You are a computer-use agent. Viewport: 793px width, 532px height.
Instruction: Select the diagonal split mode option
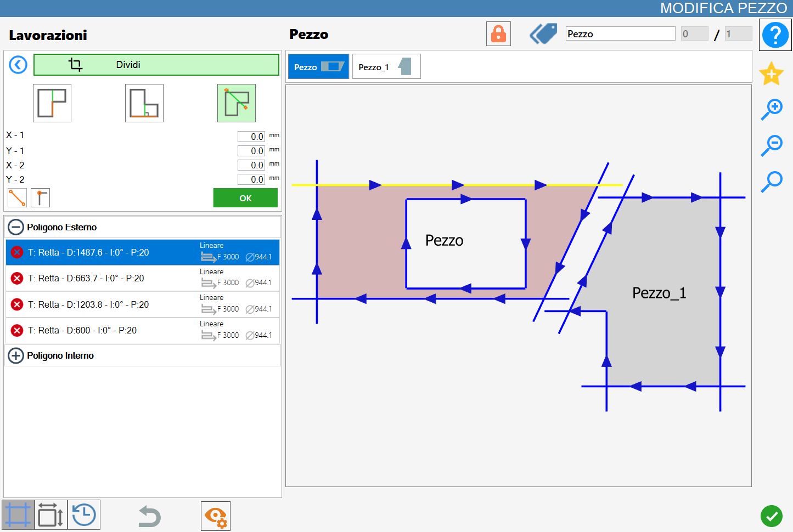click(x=237, y=103)
